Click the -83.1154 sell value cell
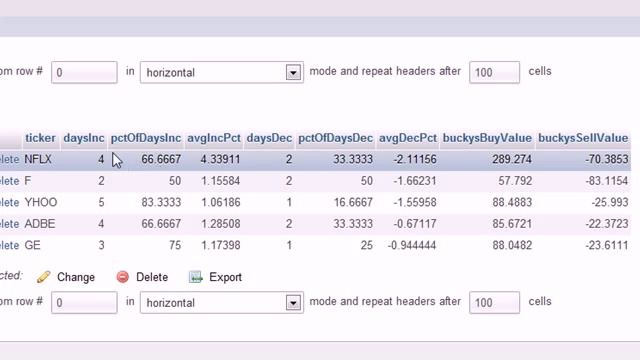The height and width of the screenshot is (360, 640). pyautogui.click(x=607, y=181)
